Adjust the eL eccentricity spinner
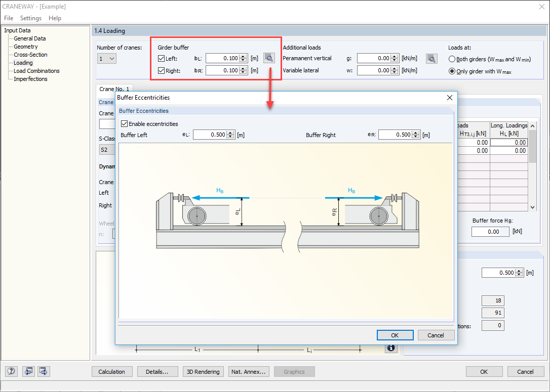This screenshot has width=550, height=392. click(230, 135)
